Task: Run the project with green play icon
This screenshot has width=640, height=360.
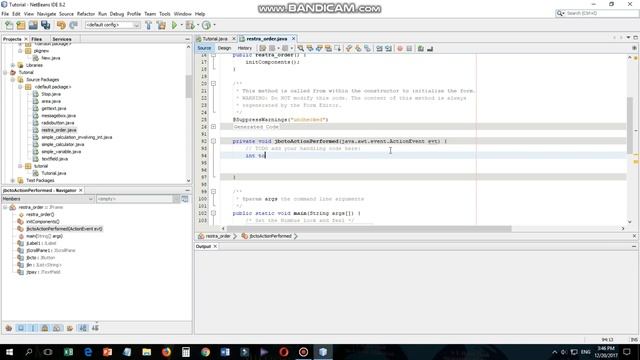Action: click(x=174, y=25)
